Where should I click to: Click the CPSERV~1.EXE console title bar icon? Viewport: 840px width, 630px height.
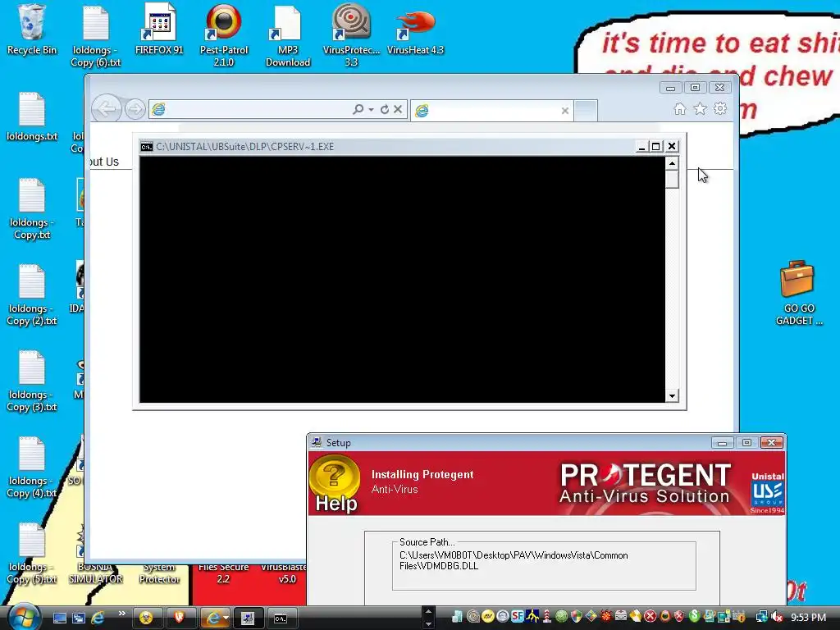[146, 147]
